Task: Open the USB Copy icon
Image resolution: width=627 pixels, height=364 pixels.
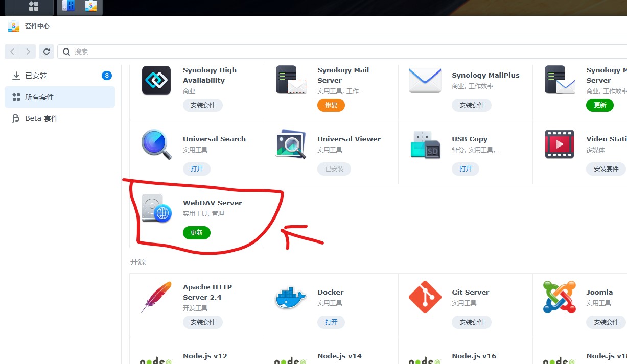Action: [425, 144]
